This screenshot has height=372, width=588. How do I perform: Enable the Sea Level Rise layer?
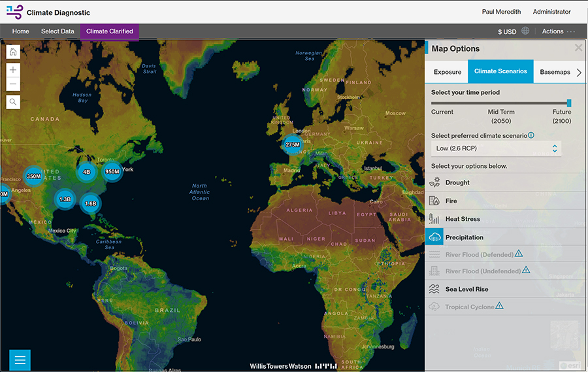coord(466,289)
